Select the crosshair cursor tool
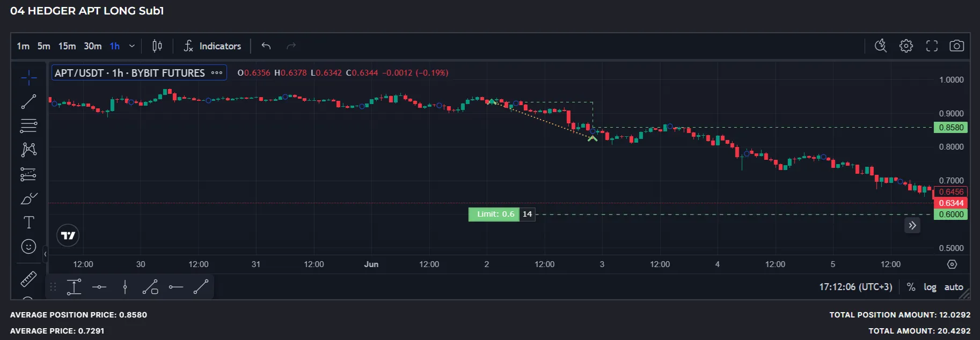The height and width of the screenshot is (340, 980). (x=29, y=78)
